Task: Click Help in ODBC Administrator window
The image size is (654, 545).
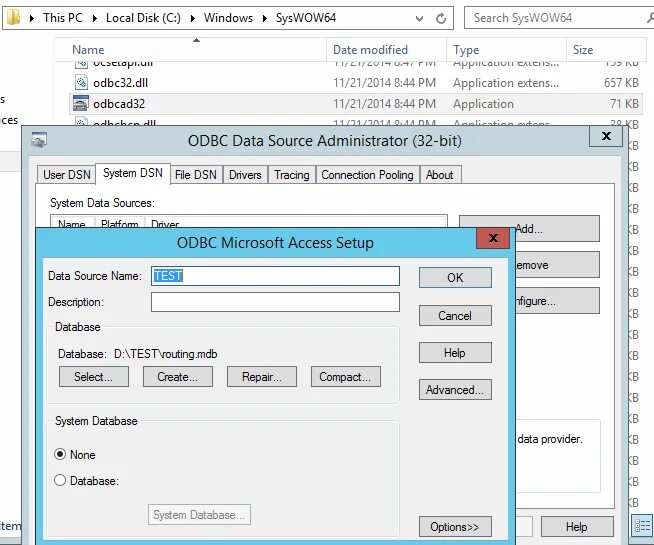Action: [x=577, y=527]
